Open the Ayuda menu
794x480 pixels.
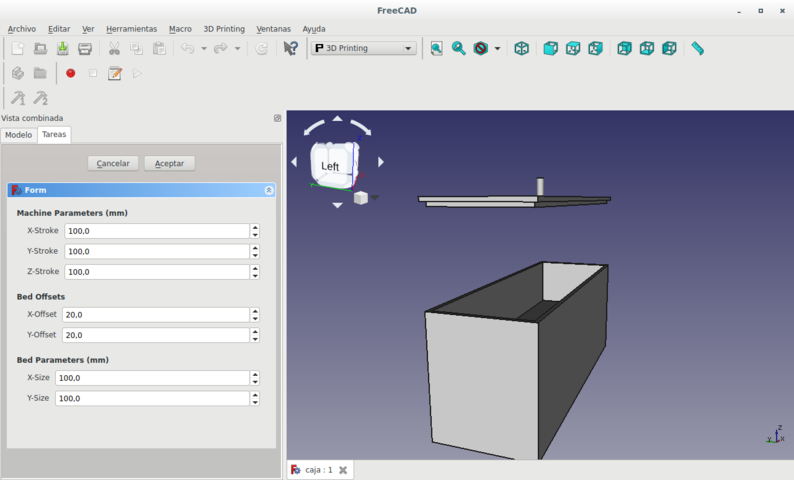[314, 29]
